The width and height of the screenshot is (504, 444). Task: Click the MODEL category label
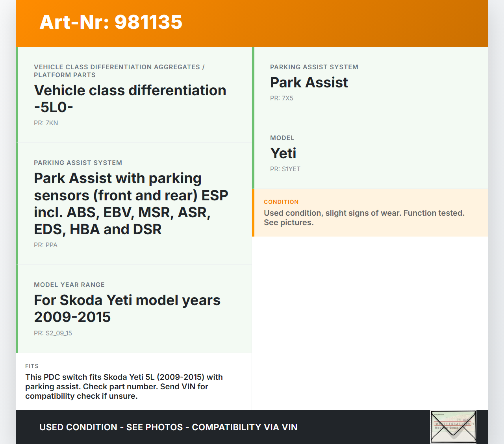282,138
